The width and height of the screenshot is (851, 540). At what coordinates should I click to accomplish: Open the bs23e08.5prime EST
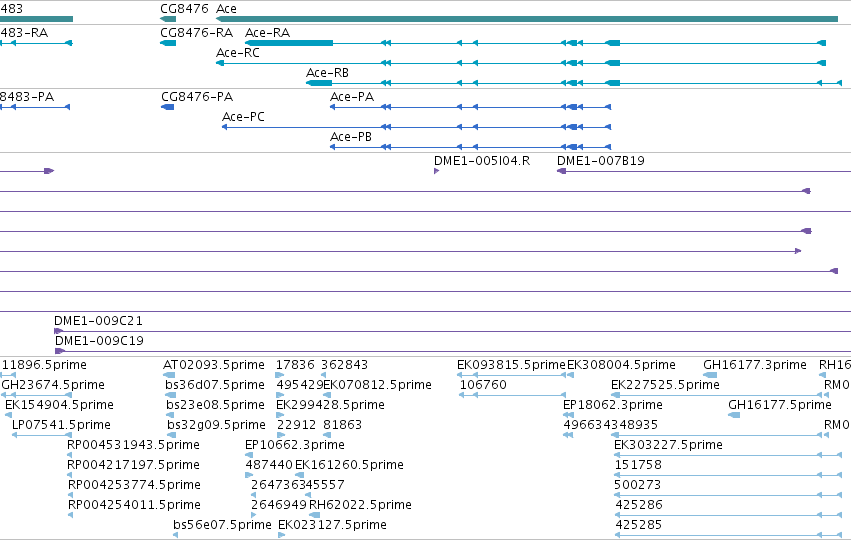click(x=215, y=405)
